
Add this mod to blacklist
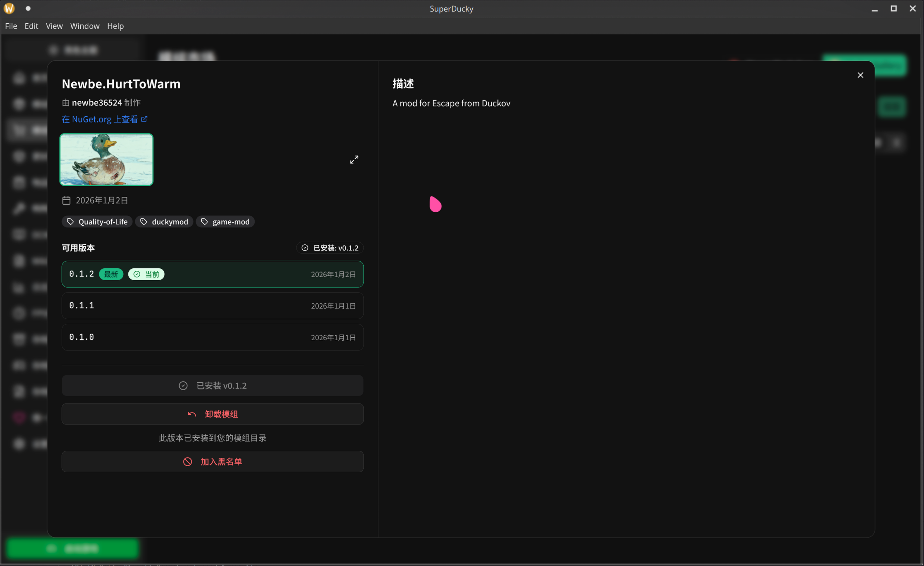(x=212, y=461)
